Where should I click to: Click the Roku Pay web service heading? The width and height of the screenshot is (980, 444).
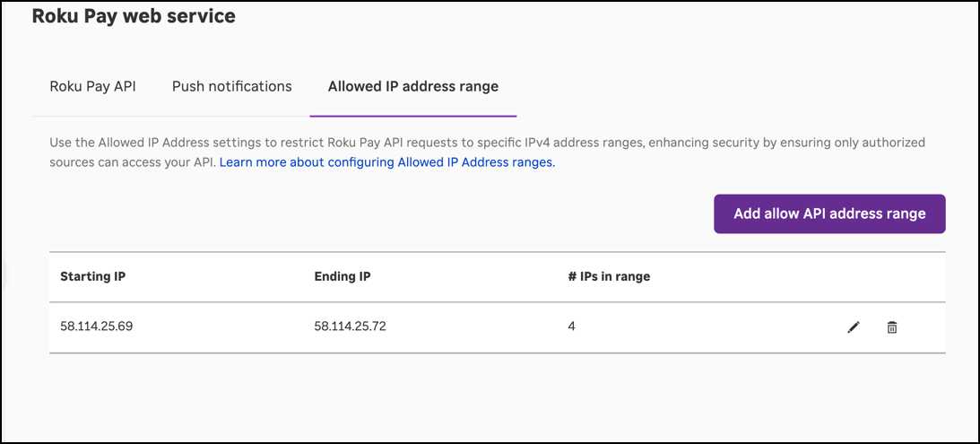coord(134,15)
